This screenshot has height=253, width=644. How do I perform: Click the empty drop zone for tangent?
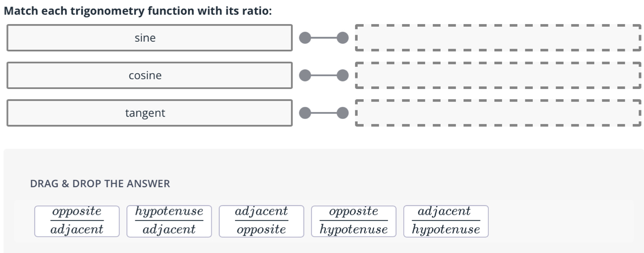pyautogui.click(x=498, y=113)
